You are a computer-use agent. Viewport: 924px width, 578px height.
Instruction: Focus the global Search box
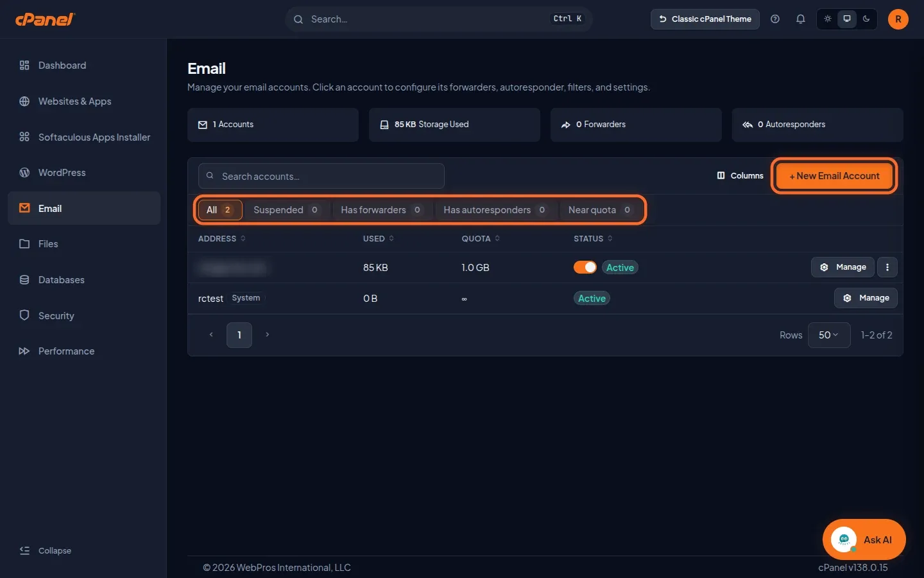438,19
